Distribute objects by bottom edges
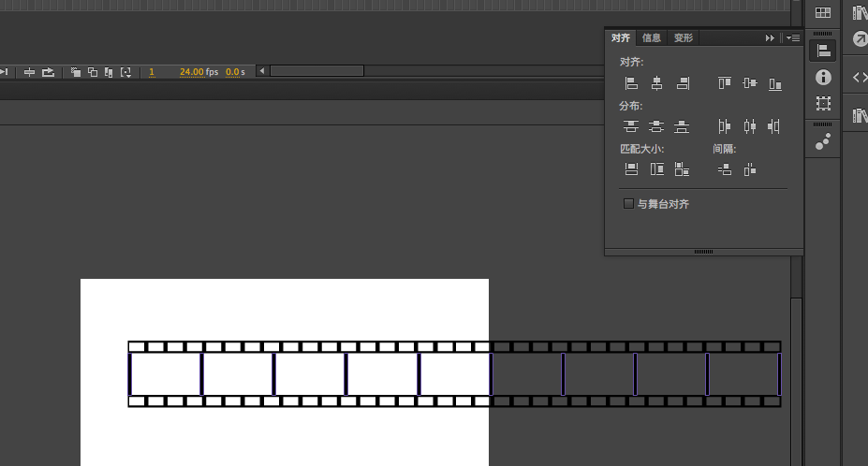Screen dimensions: 868x466 point(682,126)
